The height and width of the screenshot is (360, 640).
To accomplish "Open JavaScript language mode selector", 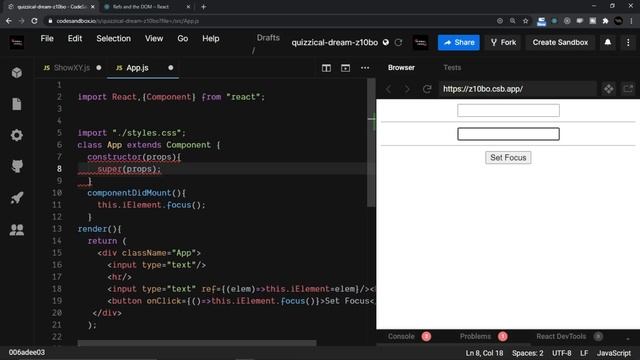I will [614, 353].
